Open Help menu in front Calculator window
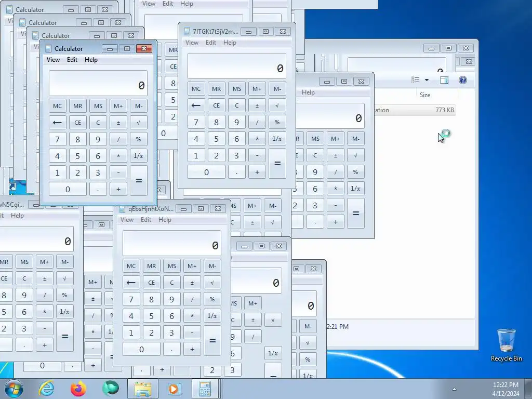Viewport: 532px width, 399px height. [91, 60]
